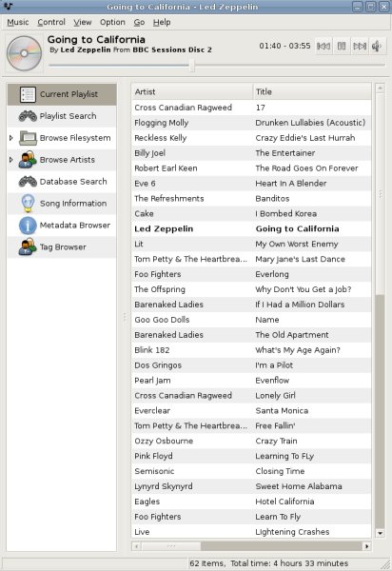
Task: Open the Option menu
Action: click(112, 22)
